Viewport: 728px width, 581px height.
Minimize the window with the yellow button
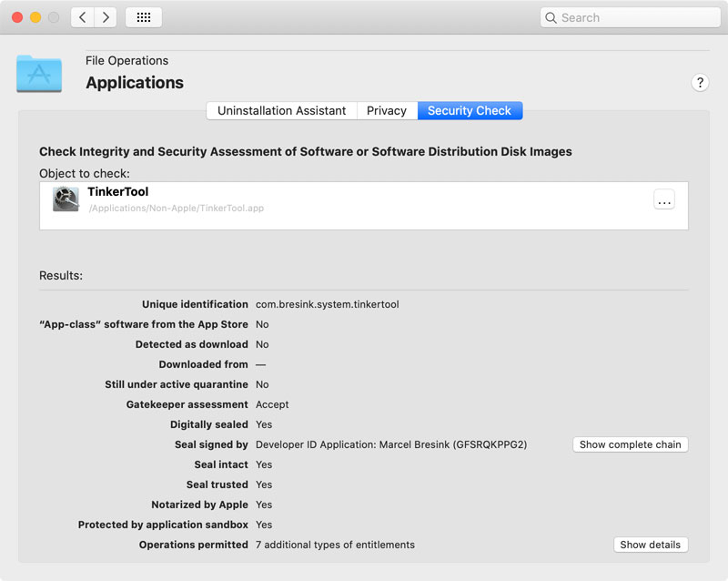35,17
